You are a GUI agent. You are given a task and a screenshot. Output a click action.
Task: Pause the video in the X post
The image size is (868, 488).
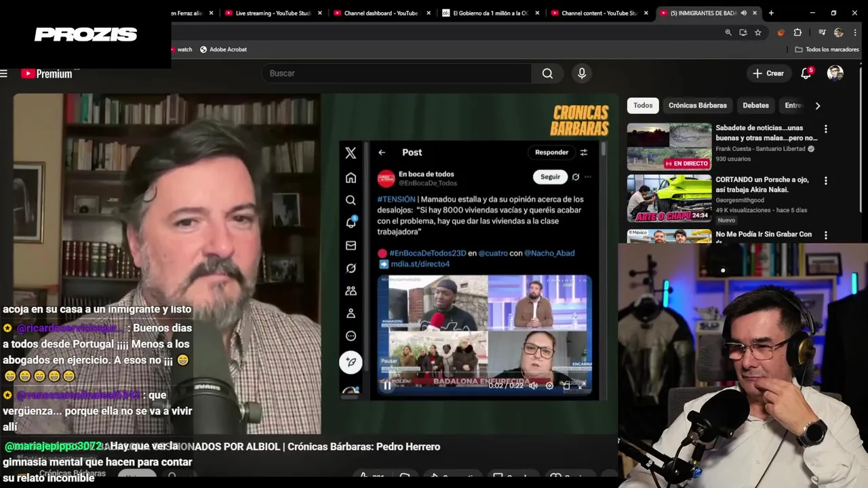click(x=387, y=386)
